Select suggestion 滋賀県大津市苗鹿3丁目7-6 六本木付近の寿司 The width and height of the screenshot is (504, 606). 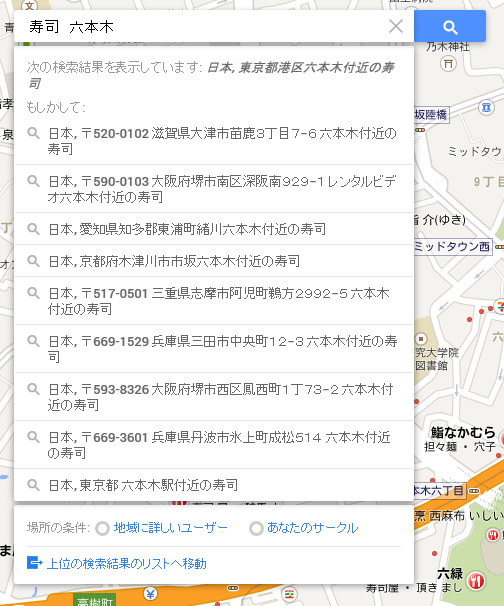pos(214,141)
